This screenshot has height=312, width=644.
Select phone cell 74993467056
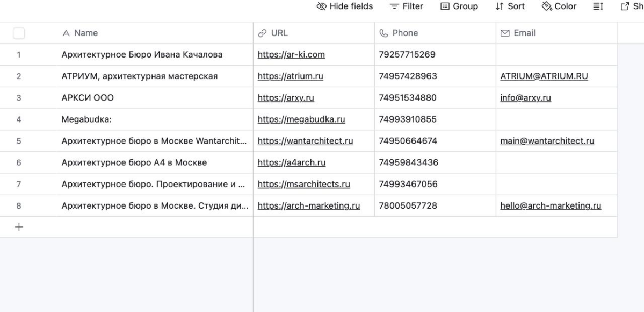tap(436, 184)
